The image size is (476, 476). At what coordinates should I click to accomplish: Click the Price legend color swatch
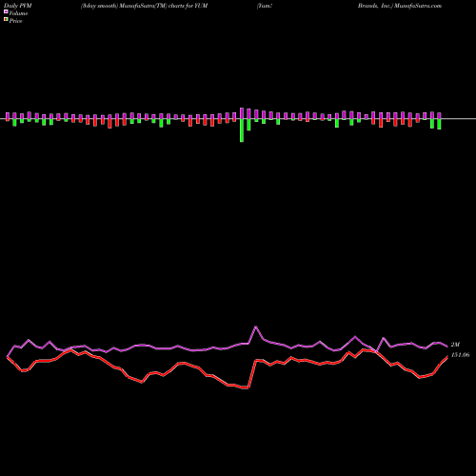pos(6,20)
